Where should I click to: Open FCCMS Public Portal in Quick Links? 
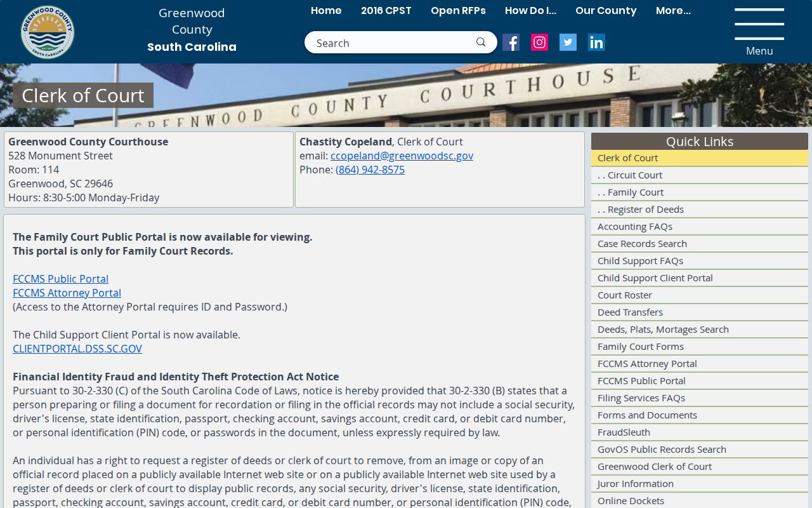pos(700,381)
